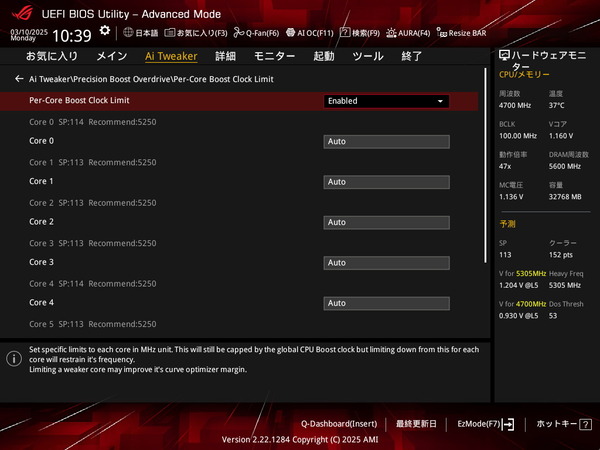Click Q-Fan(F6) label

(x=262, y=33)
